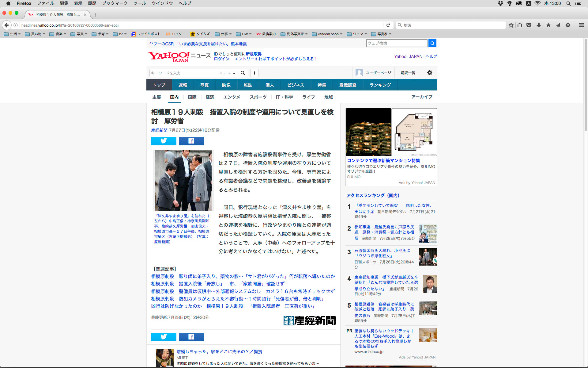This screenshot has height=368, width=588.
Task: Open the Firefox hamburger menu
Action: (x=581, y=25)
